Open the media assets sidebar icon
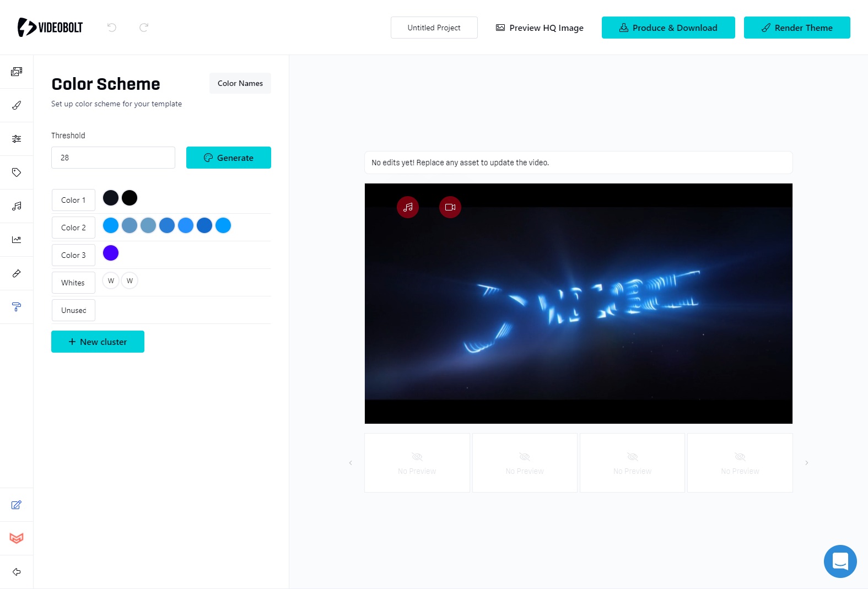This screenshot has width=868, height=589. click(17, 72)
